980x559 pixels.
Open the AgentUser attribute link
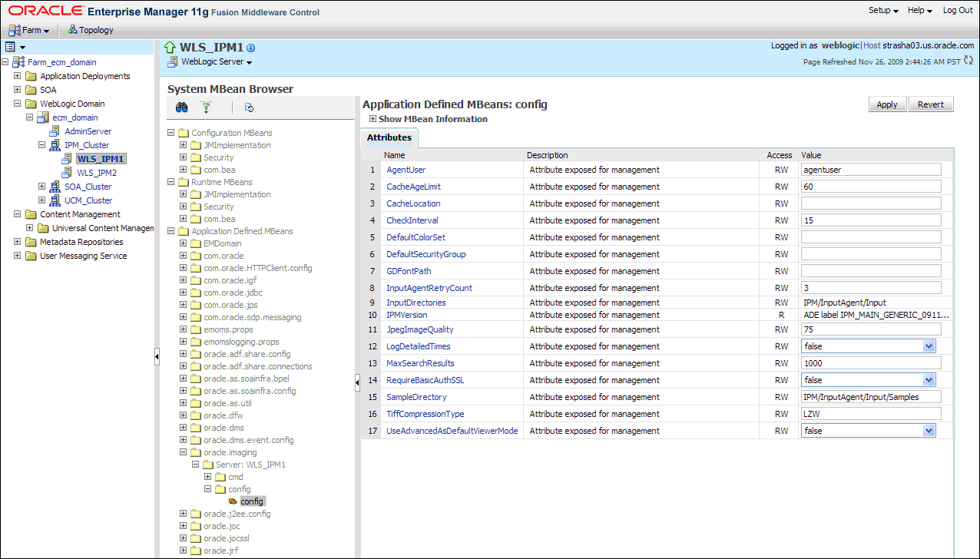[x=406, y=170]
